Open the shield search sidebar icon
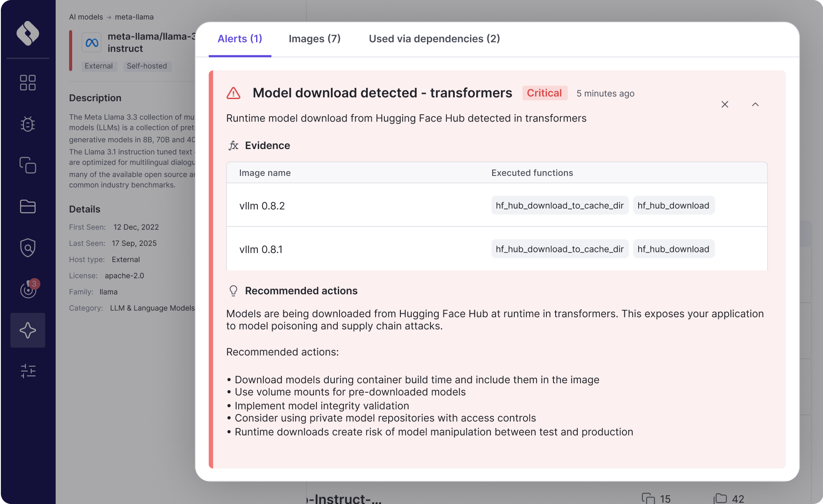This screenshot has width=823, height=504. click(x=28, y=248)
